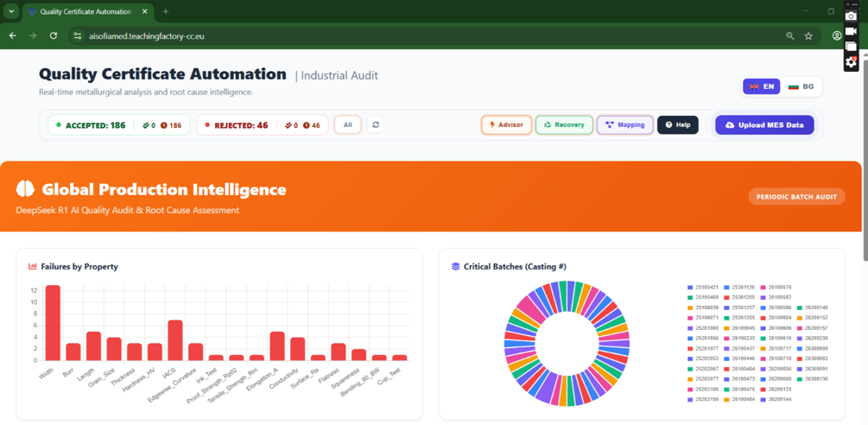Viewport: 868px width, 425px height.
Task: Click the IACS bar in the chart
Action: point(175,339)
